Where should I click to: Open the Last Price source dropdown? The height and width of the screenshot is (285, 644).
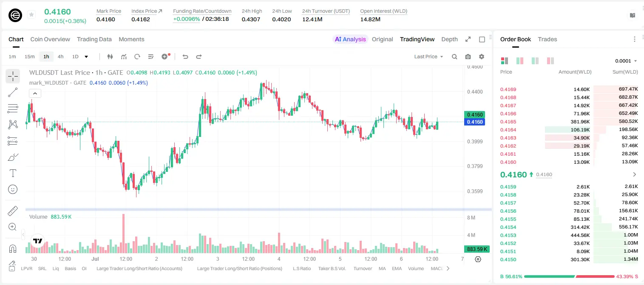(x=428, y=57)
